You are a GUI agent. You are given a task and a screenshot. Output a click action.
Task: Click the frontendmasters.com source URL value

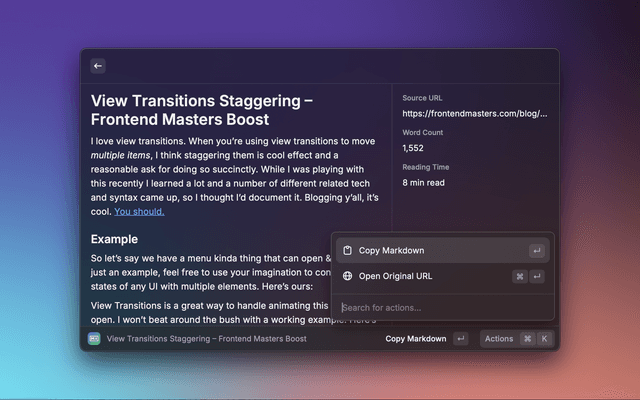click(474, 114)
